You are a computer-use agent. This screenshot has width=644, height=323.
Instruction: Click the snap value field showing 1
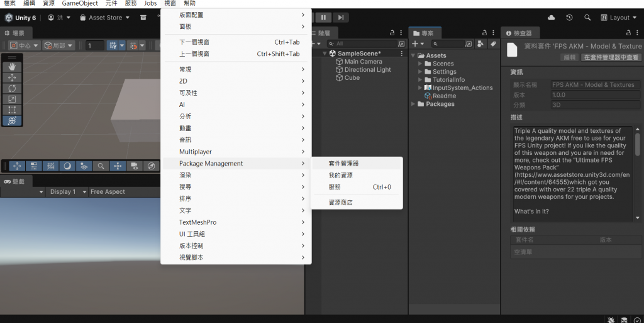(x=95, y=45)
